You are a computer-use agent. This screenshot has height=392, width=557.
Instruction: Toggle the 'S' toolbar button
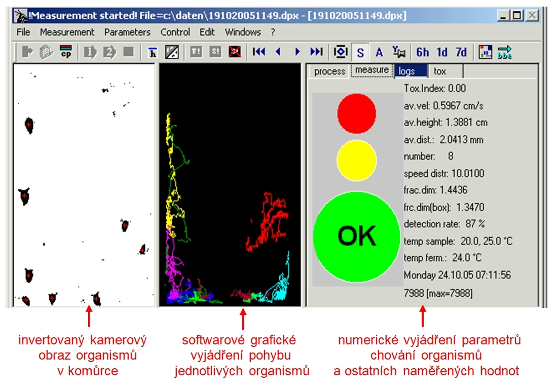click(x=360, y=52)
